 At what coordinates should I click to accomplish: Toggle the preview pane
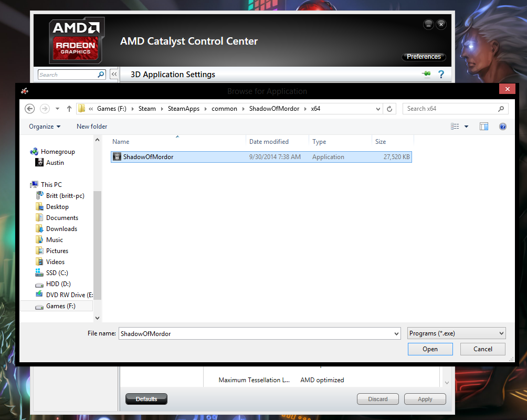[483, 127]
